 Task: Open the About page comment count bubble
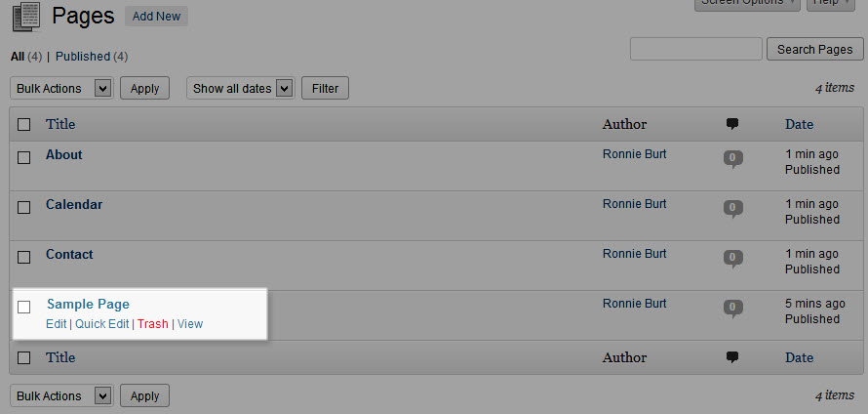click(732, 158)
